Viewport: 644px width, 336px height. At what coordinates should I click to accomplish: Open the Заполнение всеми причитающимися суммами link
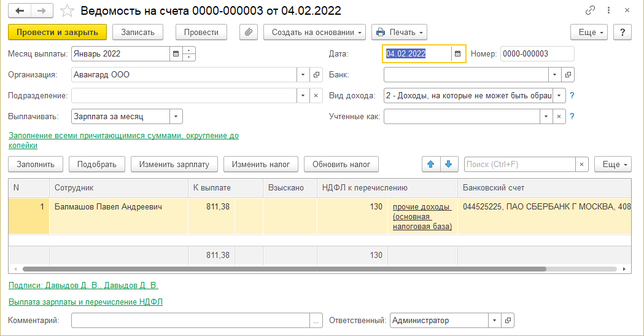(x=123, y=141)
